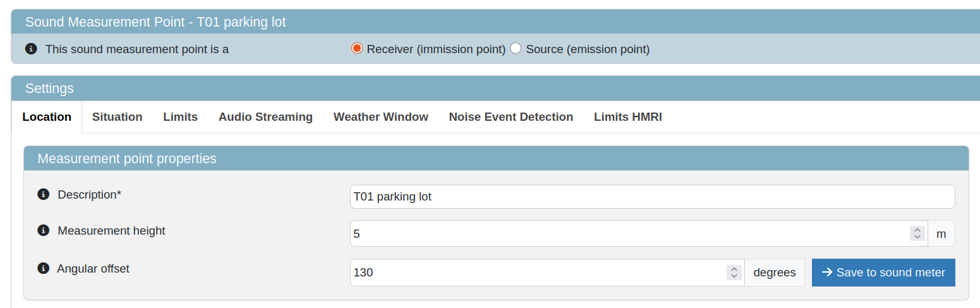Show the Weather Window tab

pyautogui.click(x=380, y=117)
